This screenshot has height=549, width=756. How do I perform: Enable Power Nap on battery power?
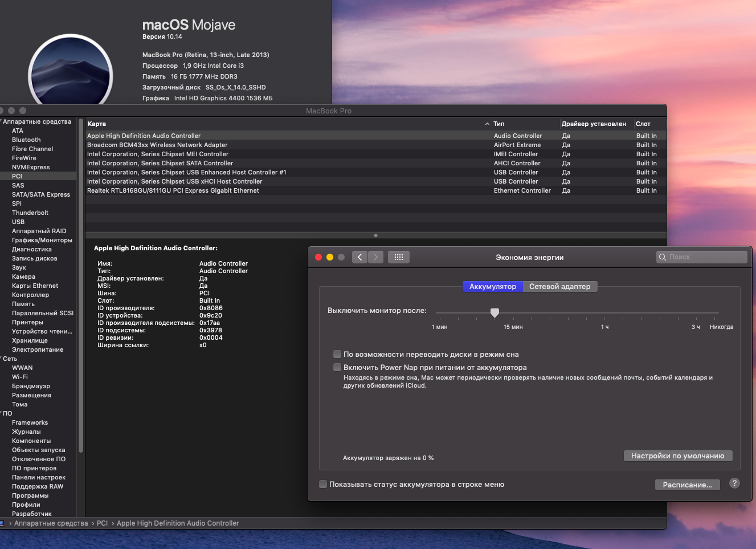pyautogui.click(x=337, y=367)
